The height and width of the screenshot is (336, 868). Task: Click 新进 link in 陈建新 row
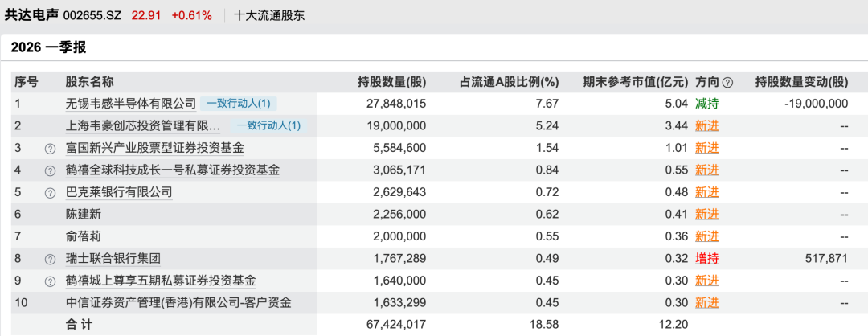click(706, 215)
